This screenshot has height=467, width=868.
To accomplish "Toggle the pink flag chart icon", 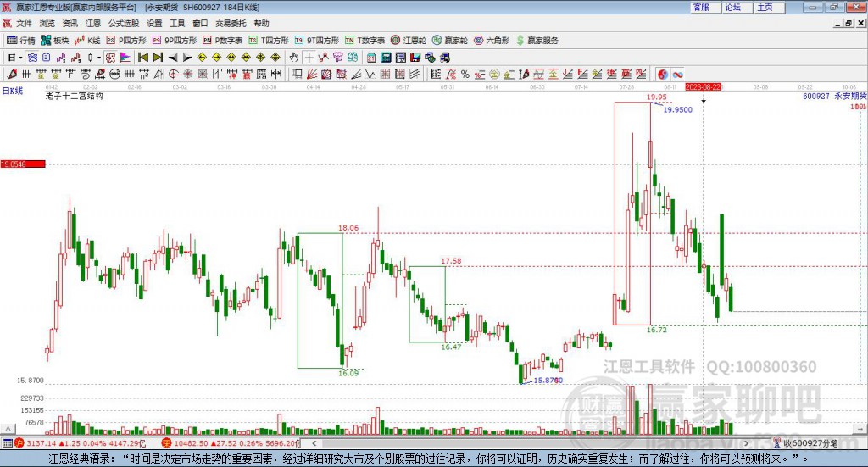I will coord(125,58).
